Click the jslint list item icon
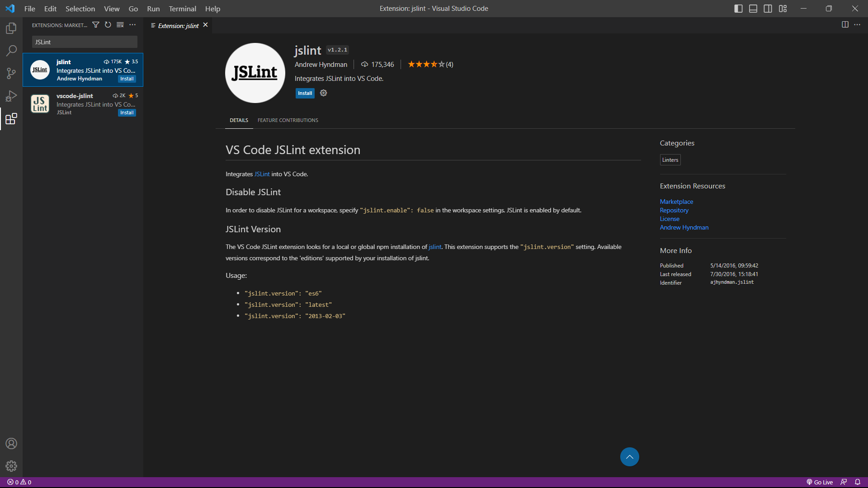This screenshot has width=868, height=488. [x=40, y=70]
